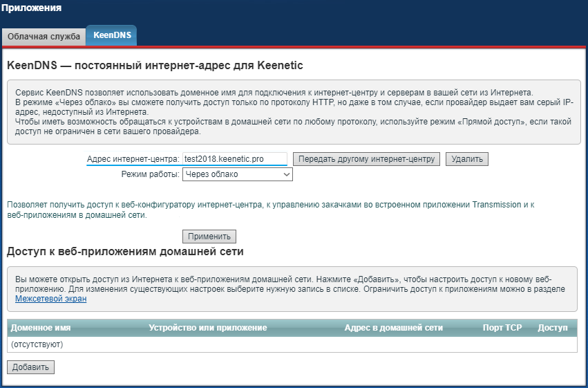This screenshot has width=588, height=388.
Task: Click the Устройство или приложение column header
Action: click(207, 328)
